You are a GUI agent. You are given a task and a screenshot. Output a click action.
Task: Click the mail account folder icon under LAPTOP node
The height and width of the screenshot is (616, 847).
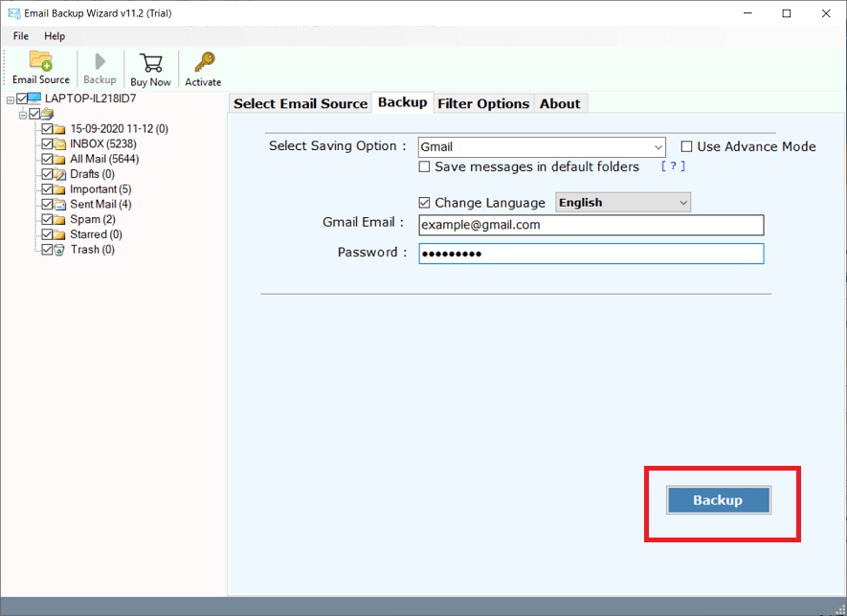pos(48,114)
